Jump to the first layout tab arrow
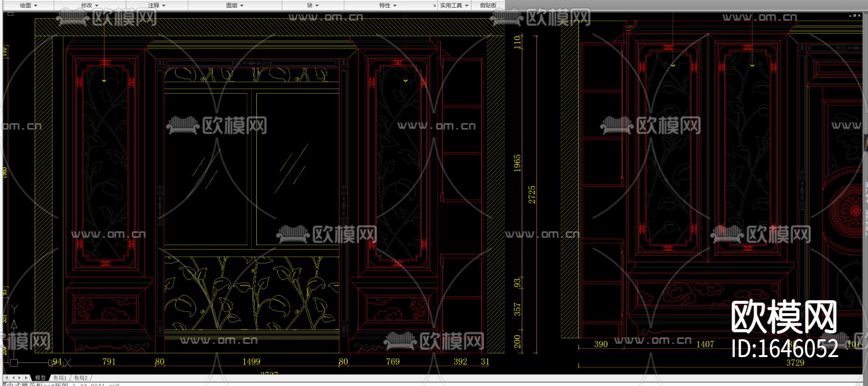This screenshot has width=868, height=386. [x=7, y=378]
